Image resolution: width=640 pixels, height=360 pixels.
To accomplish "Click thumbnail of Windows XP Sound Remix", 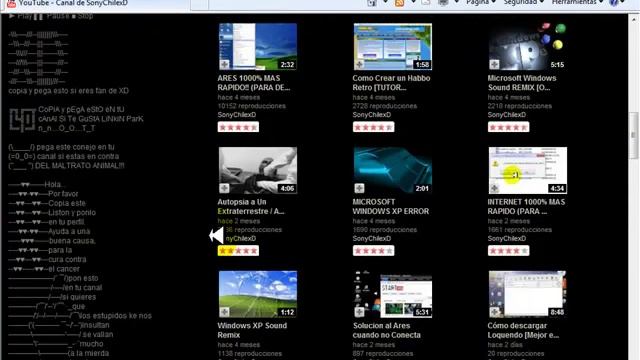I will tap(258, 294).
